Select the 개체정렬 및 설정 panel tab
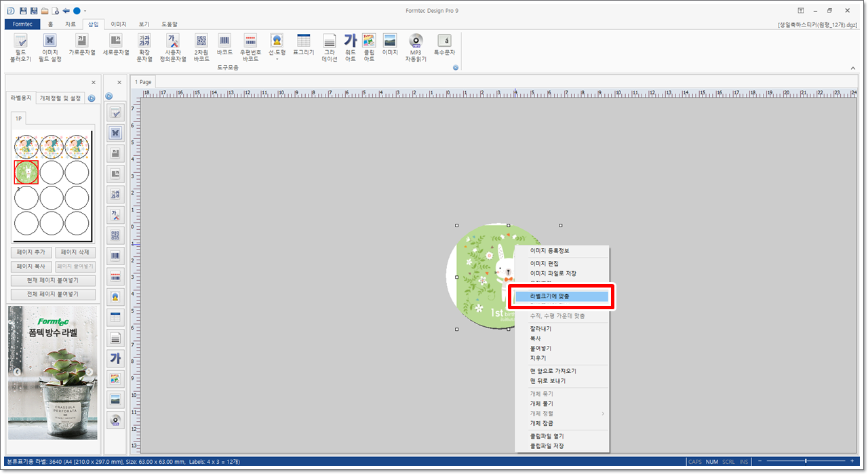 click(60, 98)
